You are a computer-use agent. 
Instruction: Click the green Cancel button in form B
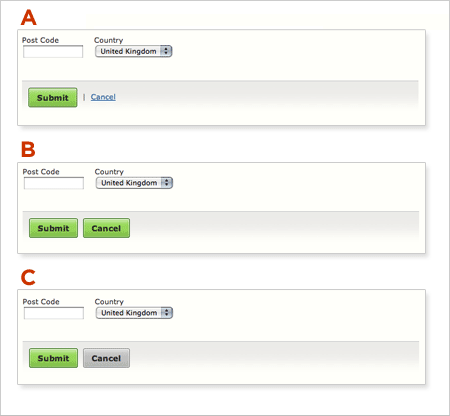pyautogui.click(x=106, y=228)
